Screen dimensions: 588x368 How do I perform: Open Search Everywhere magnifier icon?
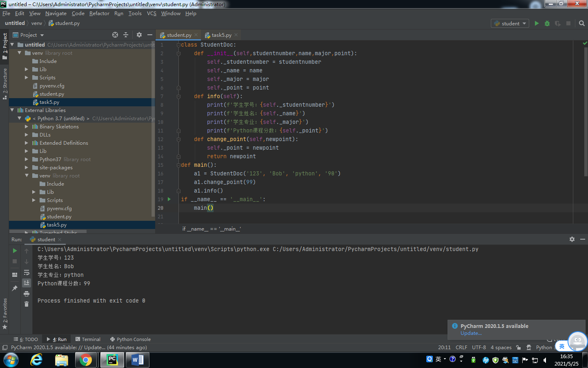[582, 23]
